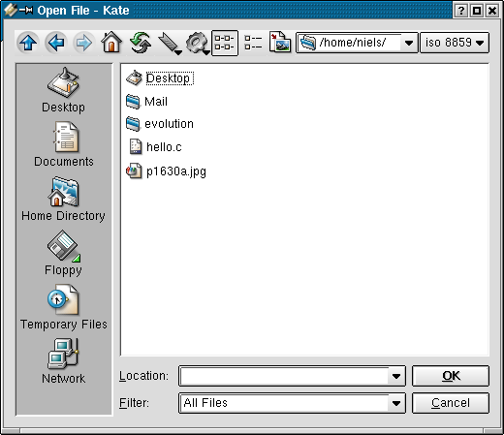Click into the Location text field
Image resolution: width=504 pixels, height=435 pixels.
click(x=284, y=376)
